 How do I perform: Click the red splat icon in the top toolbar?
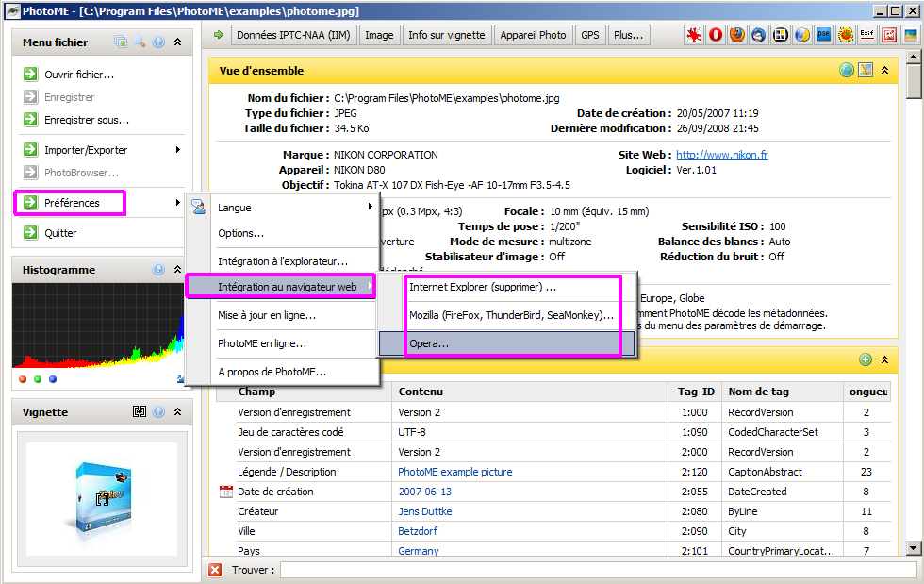694,36
